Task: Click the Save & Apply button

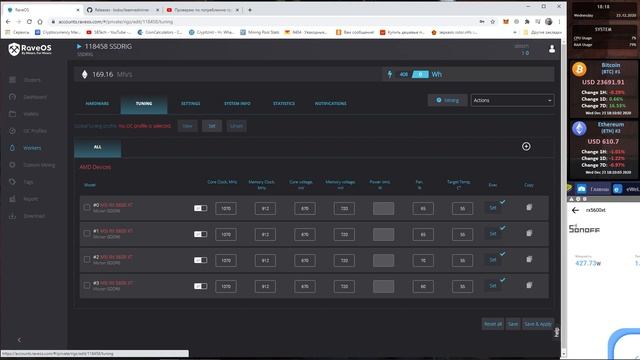Action: pos(538,324)
